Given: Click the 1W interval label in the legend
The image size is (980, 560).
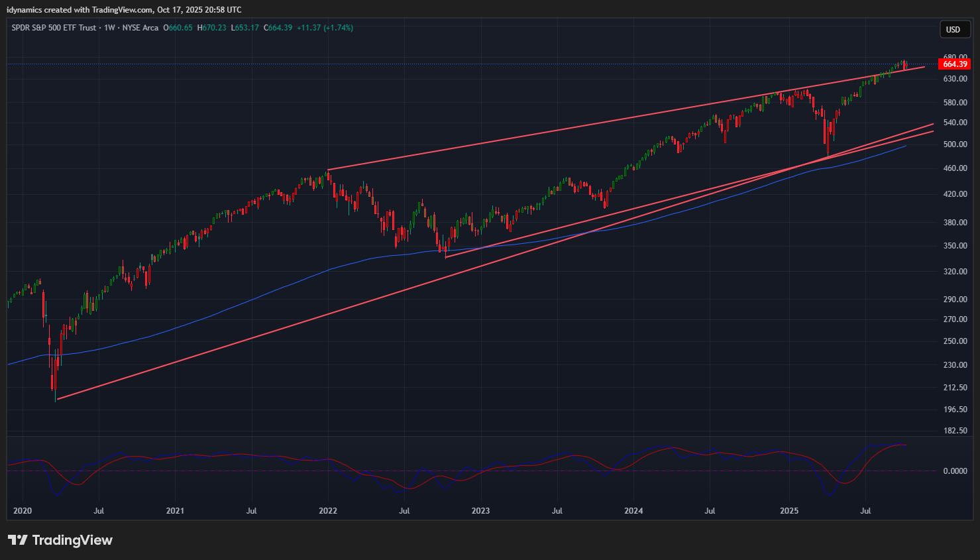Looking at the screenshot, I should click(109, 28).
